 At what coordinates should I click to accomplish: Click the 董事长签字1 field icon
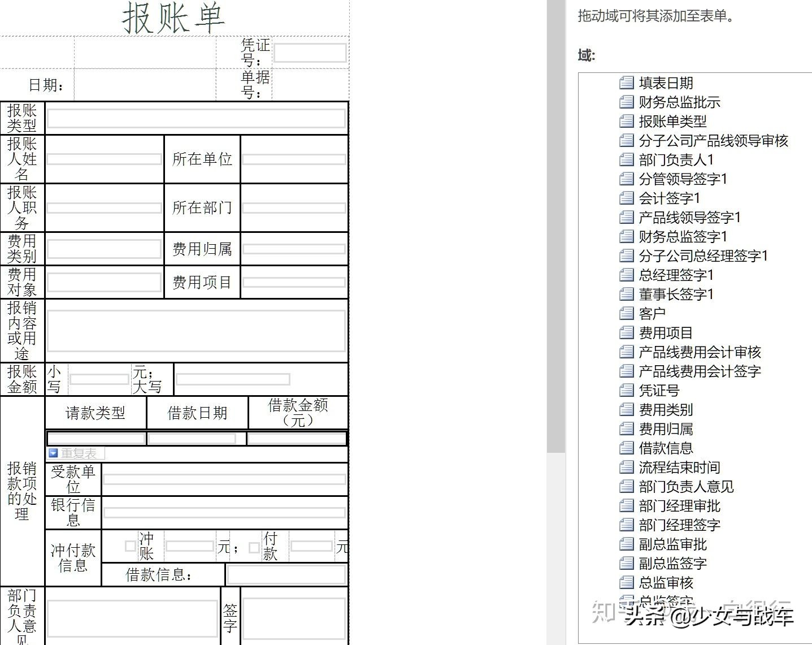627,294
